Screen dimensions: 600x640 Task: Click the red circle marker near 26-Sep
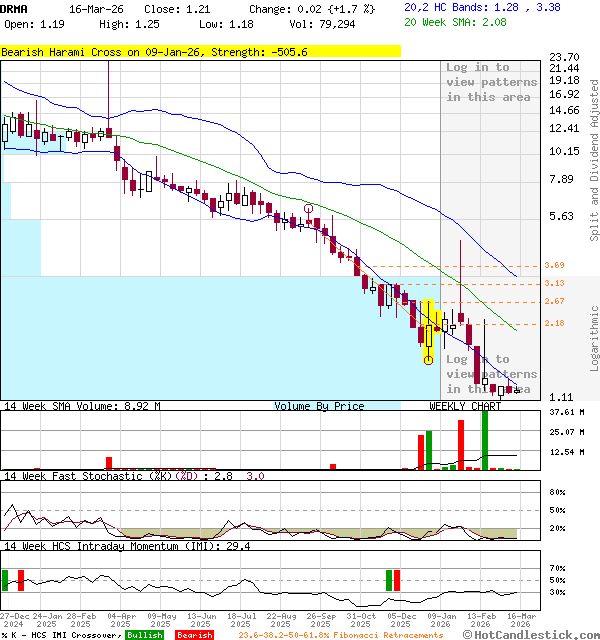[308, 209]
